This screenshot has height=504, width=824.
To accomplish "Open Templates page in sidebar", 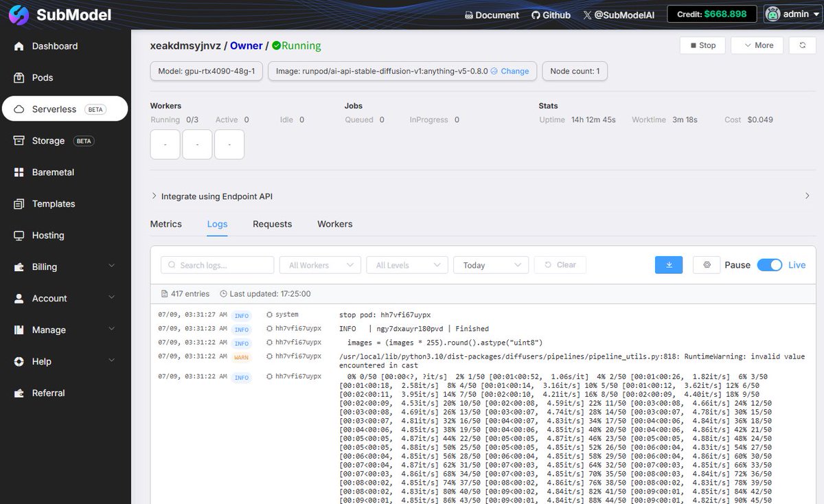I will pos(65,204).
